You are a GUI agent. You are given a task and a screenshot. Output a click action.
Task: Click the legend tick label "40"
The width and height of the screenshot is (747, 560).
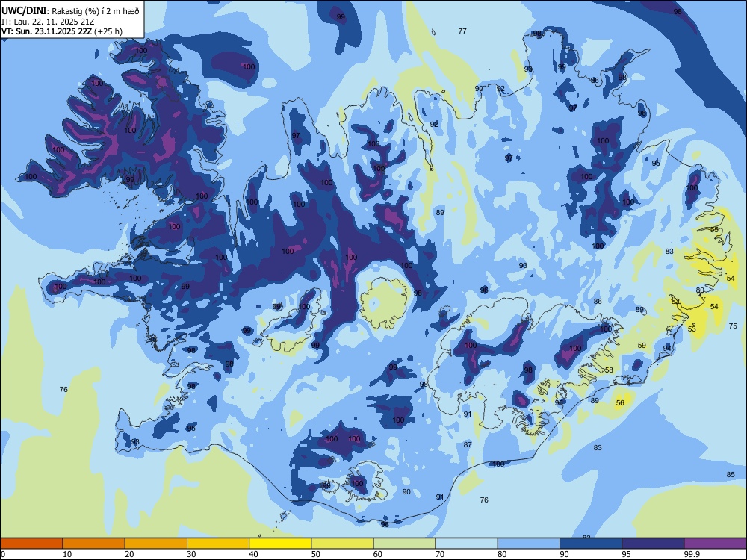click(x=254, y=554)
